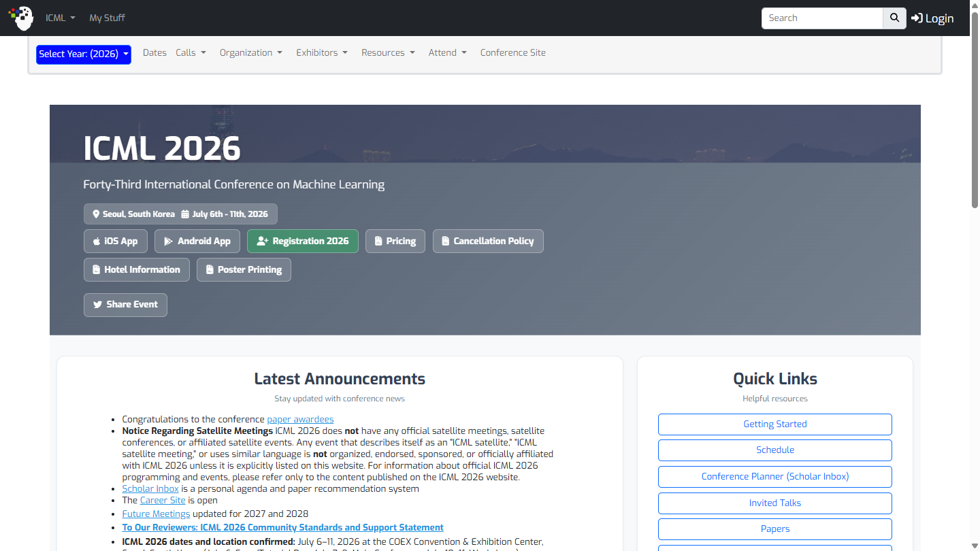Open the Career Site link

coord(163,500)
